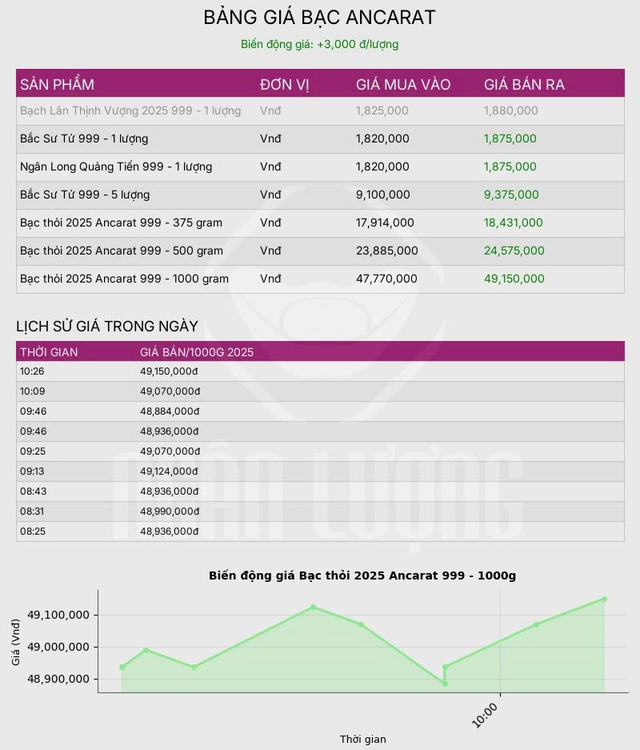Click the 48,884,000đ price in history
The image size is (640, 750).
click(x=169, y=411)
